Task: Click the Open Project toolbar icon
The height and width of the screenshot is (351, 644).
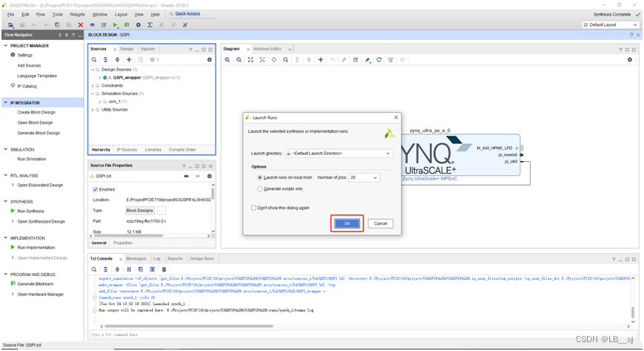Action: tap(10, 25)
